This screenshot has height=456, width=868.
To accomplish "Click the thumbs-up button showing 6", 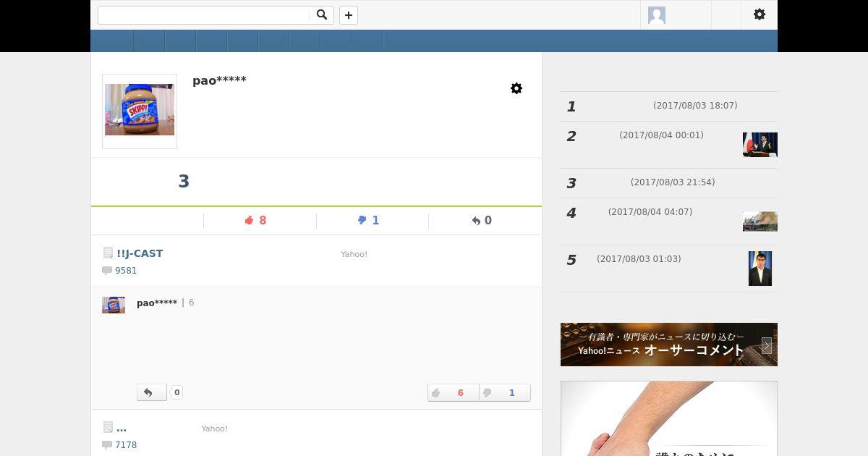I will tap(454, 393).
